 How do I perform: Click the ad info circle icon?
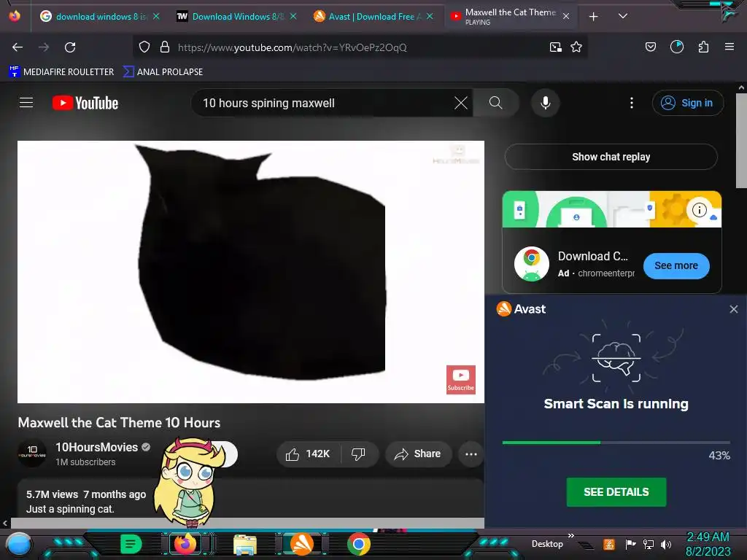click(x=699, y=209)
